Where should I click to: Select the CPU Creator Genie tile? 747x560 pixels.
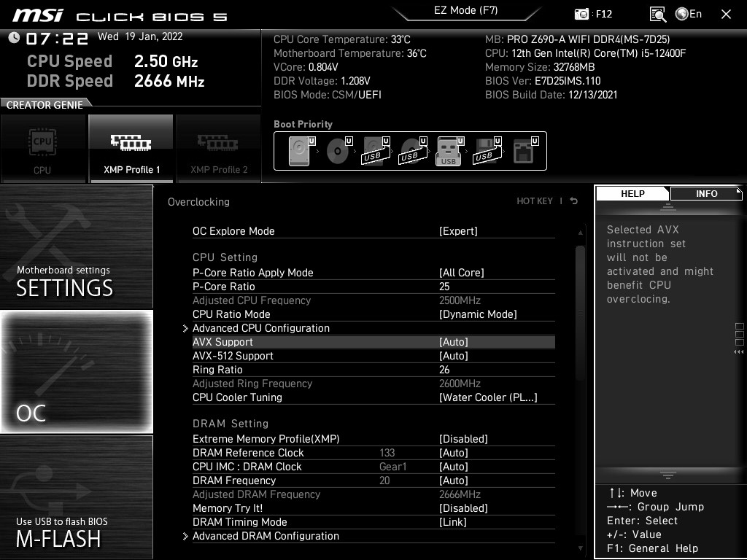click(43, 148)
